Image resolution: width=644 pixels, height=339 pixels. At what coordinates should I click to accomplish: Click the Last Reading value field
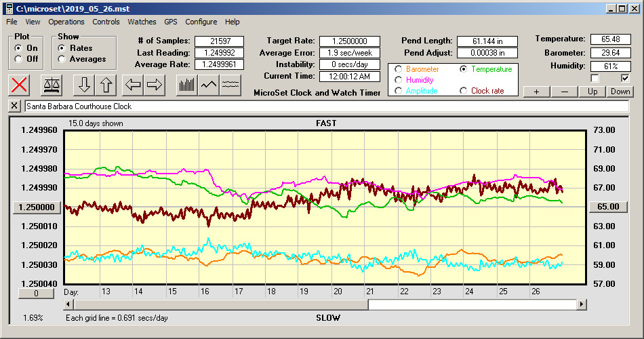220,53
